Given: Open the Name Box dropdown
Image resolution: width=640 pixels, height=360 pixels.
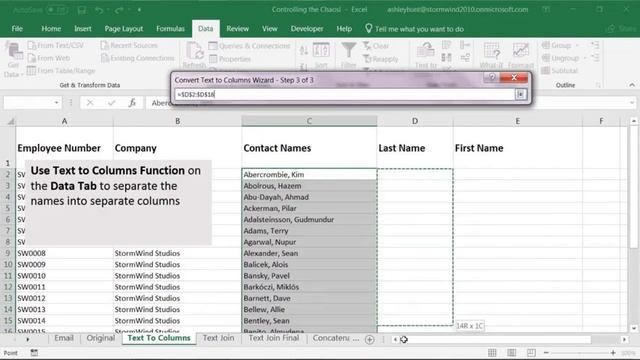Looking at the screenshot, I should tap(56, 103).
